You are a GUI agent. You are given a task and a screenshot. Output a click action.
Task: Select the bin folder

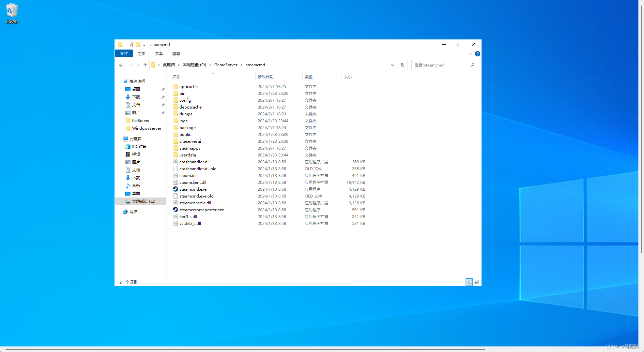coord(182,94)
